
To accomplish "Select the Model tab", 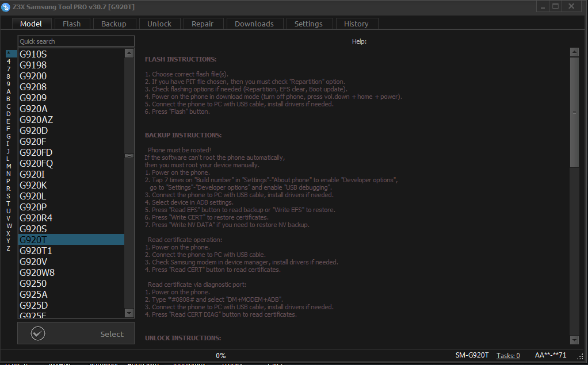I will (31, 24).
